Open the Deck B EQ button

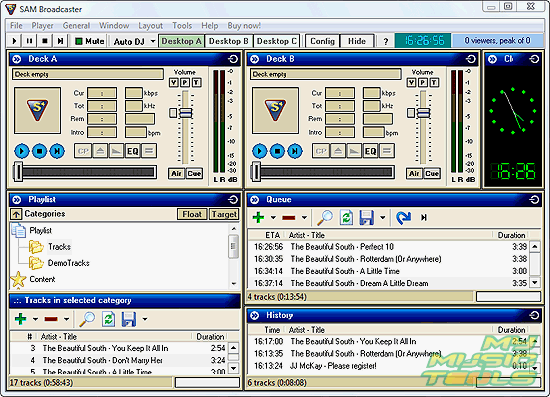[370, 151]
